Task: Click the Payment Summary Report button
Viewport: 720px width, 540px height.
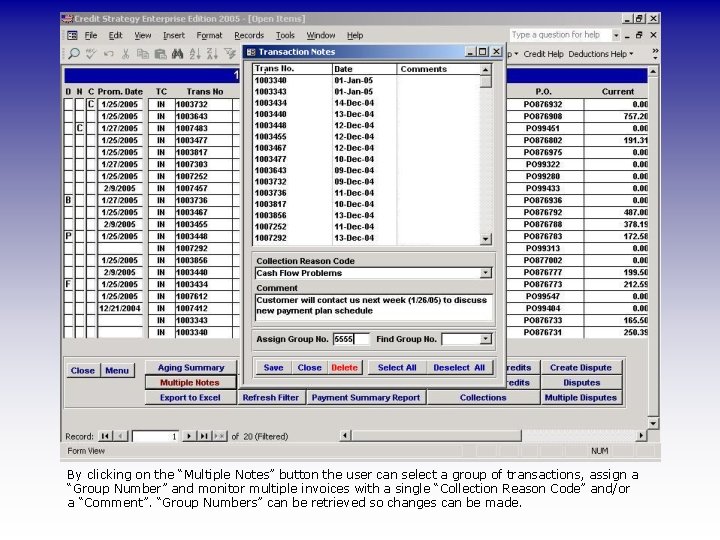Action: [x=366, y=398]
